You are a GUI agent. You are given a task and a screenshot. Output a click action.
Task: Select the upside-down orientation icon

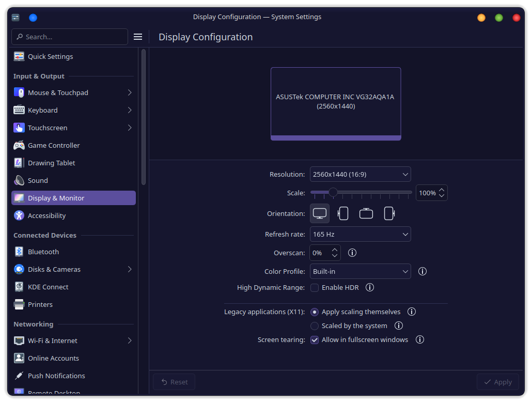pos(366,213)
